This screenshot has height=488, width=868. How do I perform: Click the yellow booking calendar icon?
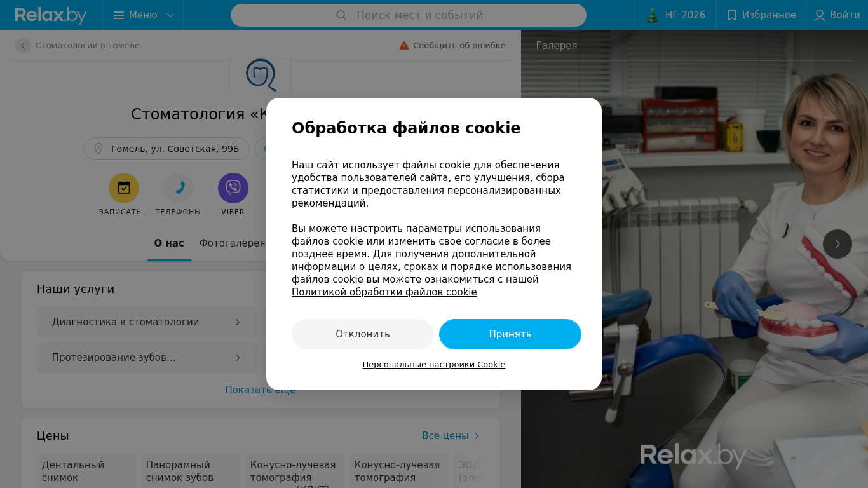click(x=124, y=188)
